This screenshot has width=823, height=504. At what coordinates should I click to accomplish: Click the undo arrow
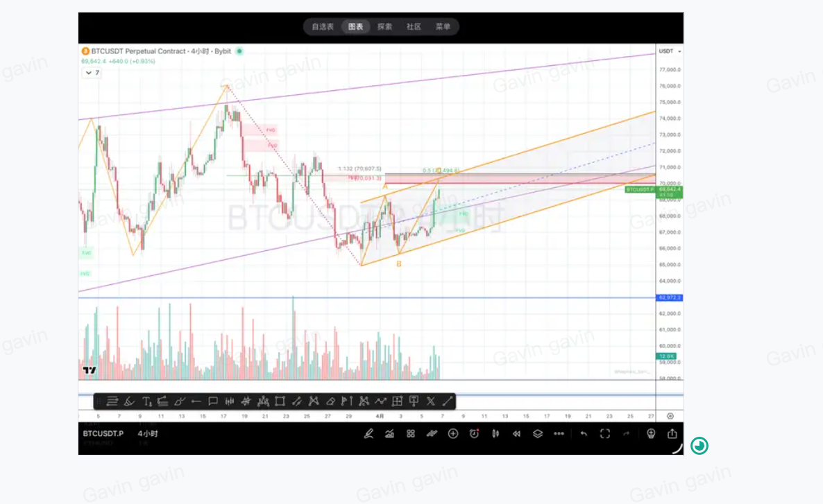point(584,434)
